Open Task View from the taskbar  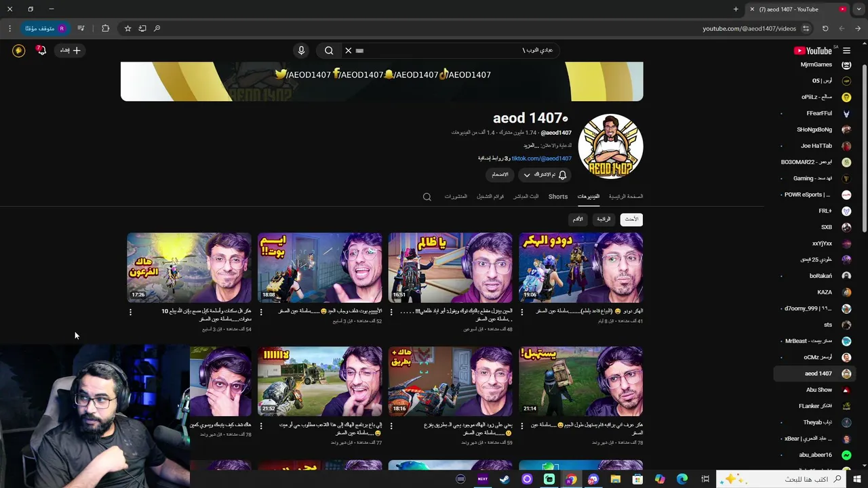point(705,479)
